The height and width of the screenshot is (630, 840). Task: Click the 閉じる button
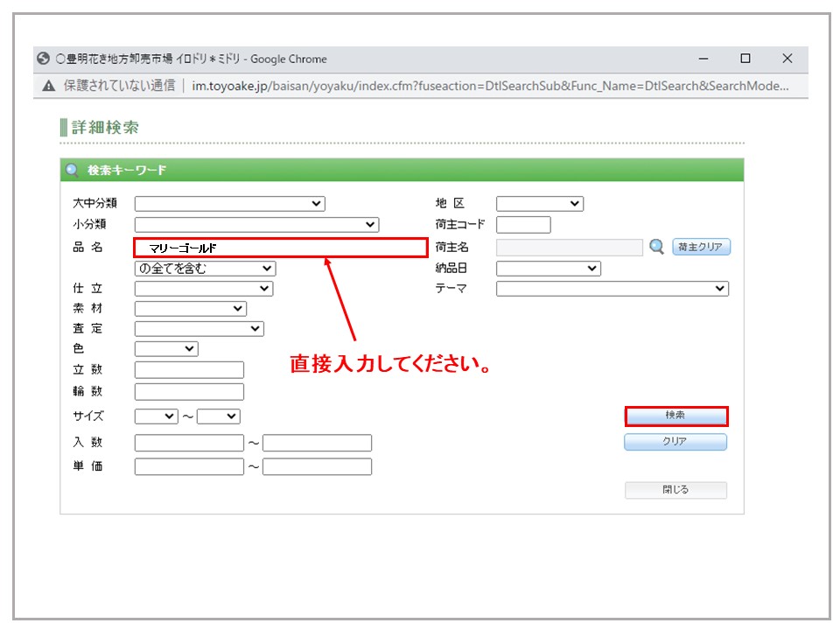tap(675, 490)
